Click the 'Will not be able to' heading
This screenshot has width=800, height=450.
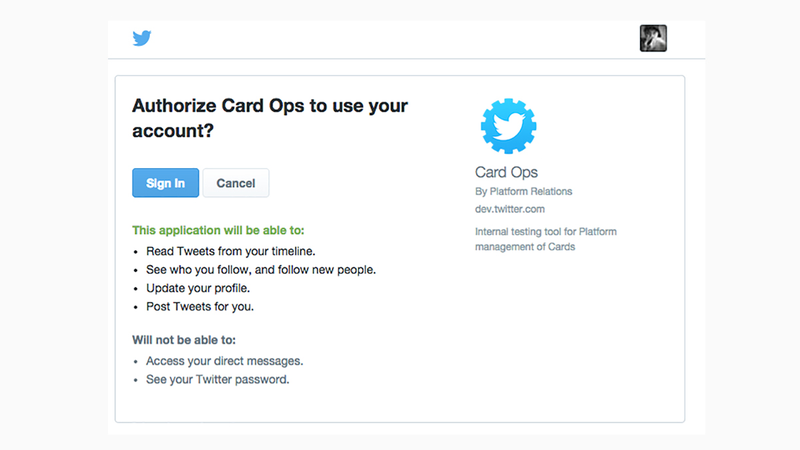[x=184, y=340]
